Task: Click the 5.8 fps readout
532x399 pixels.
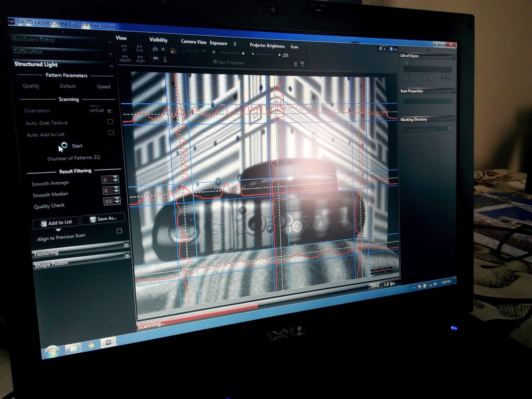Action: click(x=389, y=284)
